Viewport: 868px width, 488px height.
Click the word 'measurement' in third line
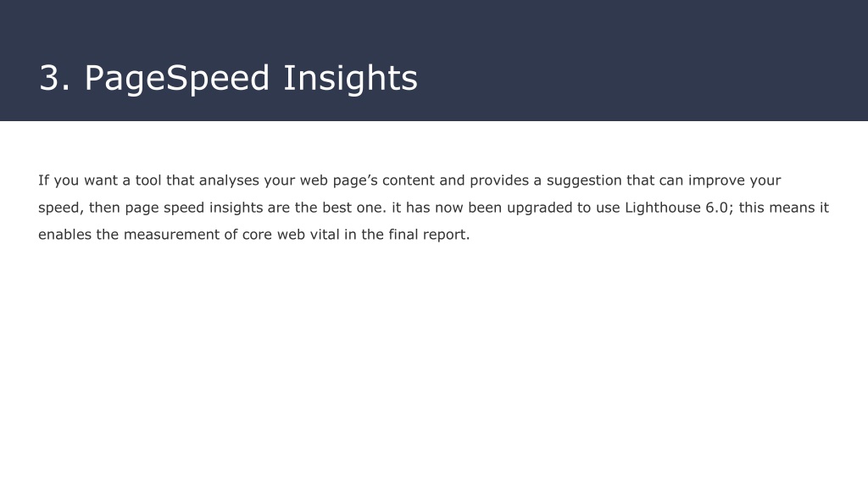click(x=171, y=235)
